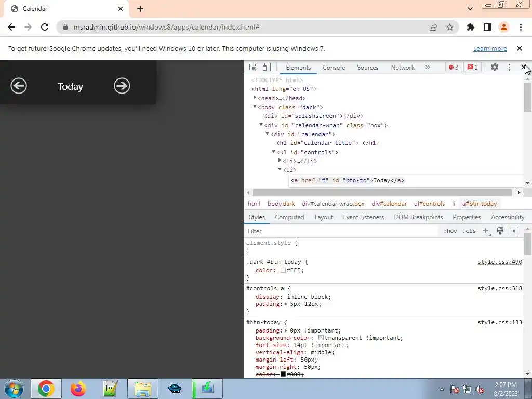The image size is (532, 399).
Task: Open the #FFF color swatch picker
Action: [x=283, y=270]
